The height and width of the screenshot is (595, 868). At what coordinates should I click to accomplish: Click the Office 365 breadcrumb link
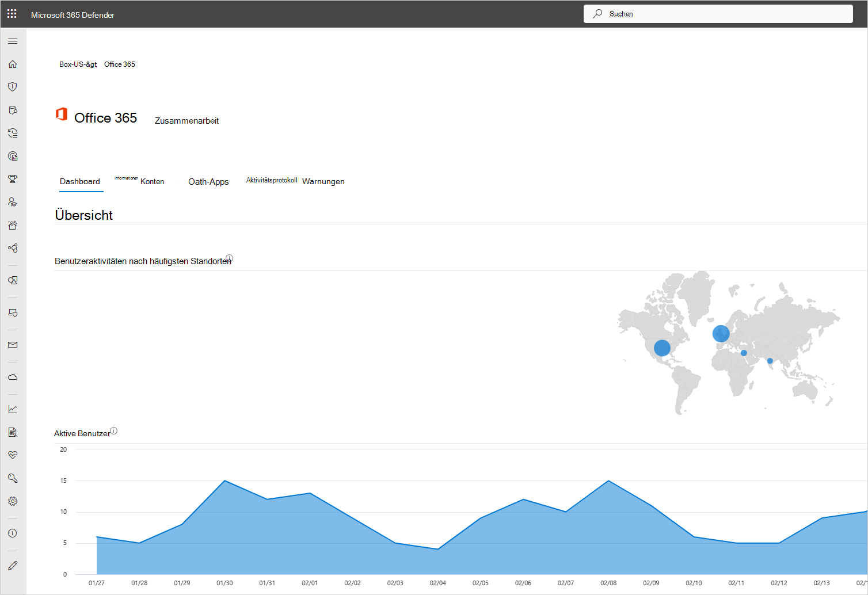tap(119, 64)
